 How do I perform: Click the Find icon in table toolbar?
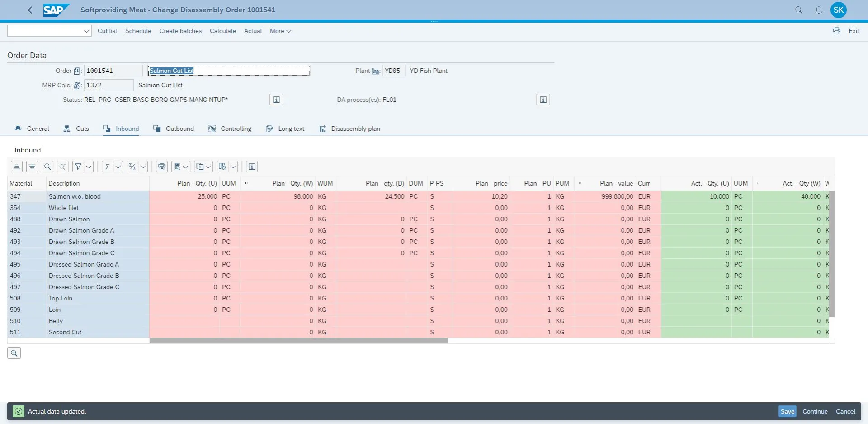(x=47, y=167)
